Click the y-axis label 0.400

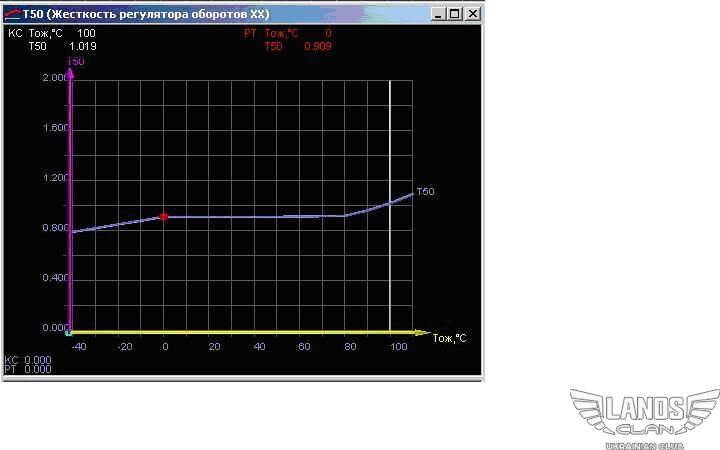[55, 278]
